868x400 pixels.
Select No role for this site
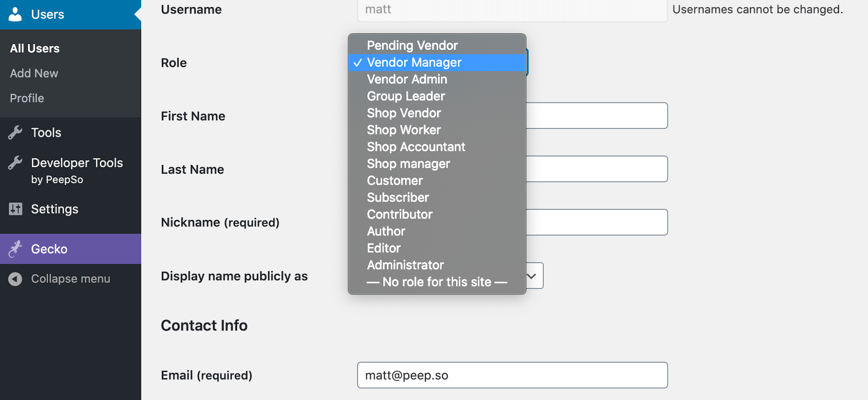click(437, 282)
